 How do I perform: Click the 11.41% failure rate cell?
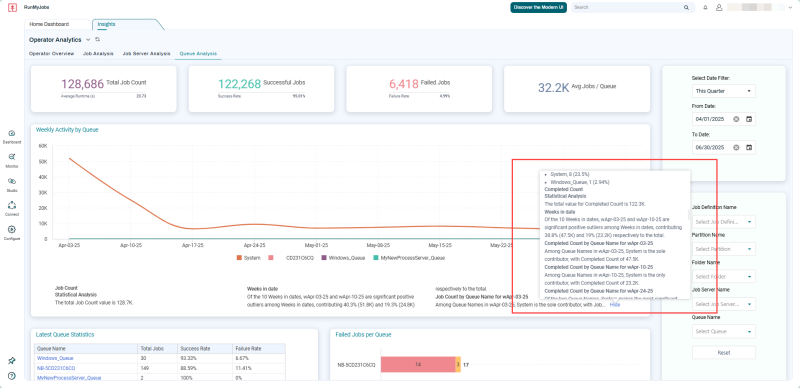pyautogui.click(x=259, y=368)
